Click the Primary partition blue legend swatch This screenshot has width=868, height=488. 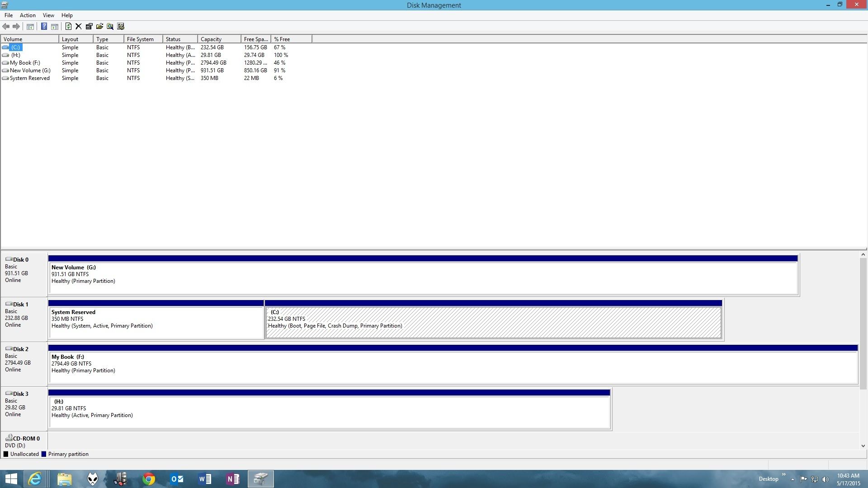pyautogui.click(x=44, y=454)
